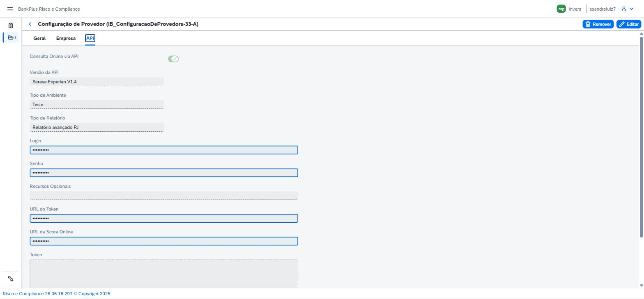The width and height of the screenshot is (644, 299).
Task: Open the hamburger navigation menu
Action: (x=10, y=9)
